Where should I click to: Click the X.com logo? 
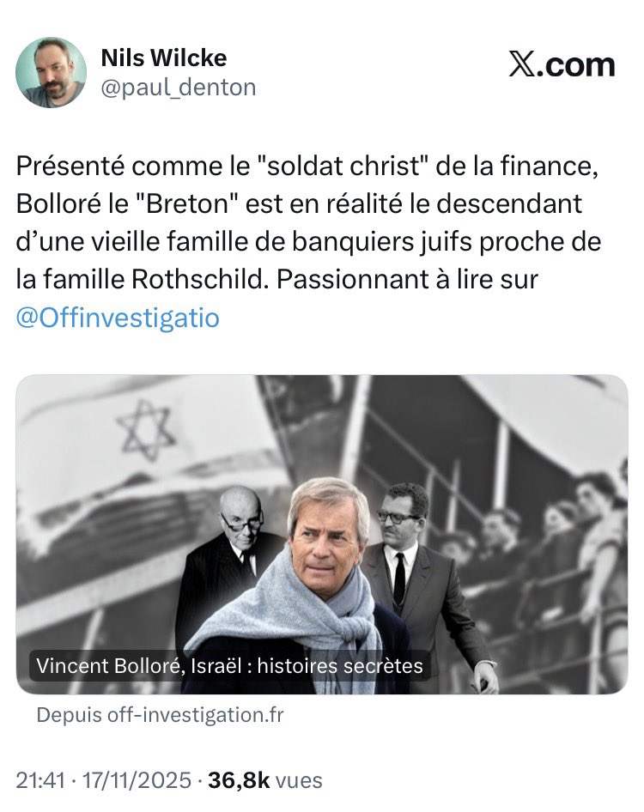[x=562, y=65]
